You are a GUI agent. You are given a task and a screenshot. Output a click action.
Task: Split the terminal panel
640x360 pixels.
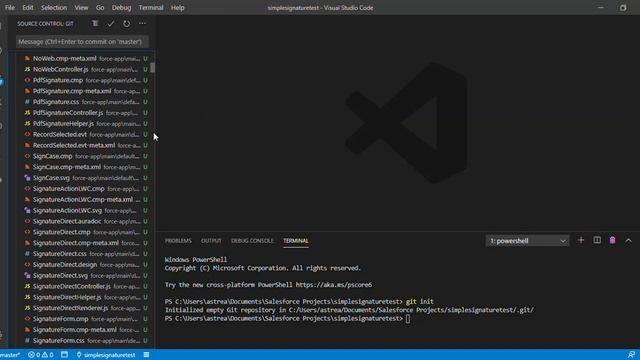coord(597,240)
